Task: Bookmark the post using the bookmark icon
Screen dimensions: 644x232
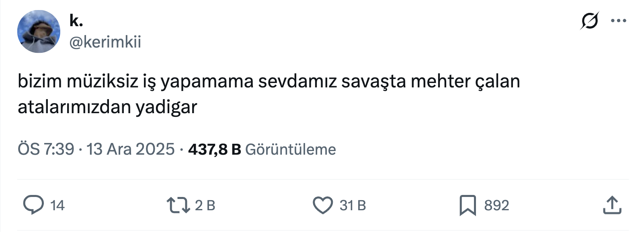Action: click(x=468, y=205)
